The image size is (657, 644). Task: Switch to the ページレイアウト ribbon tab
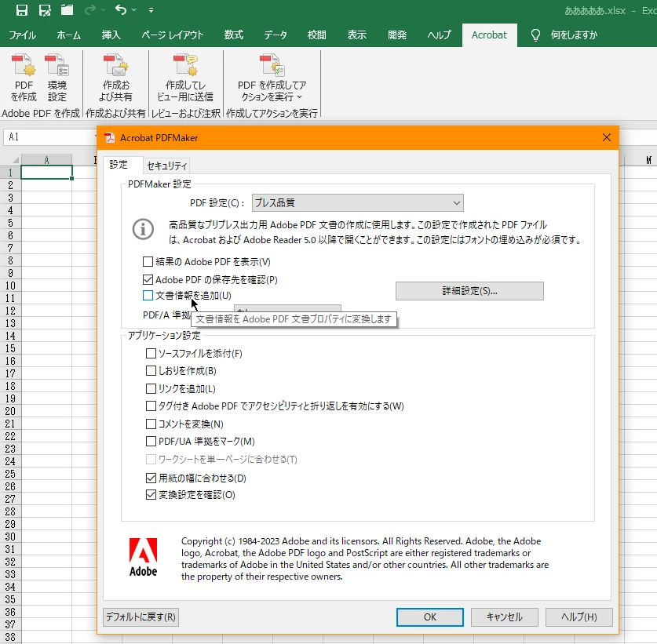click(x=172, y=35)
